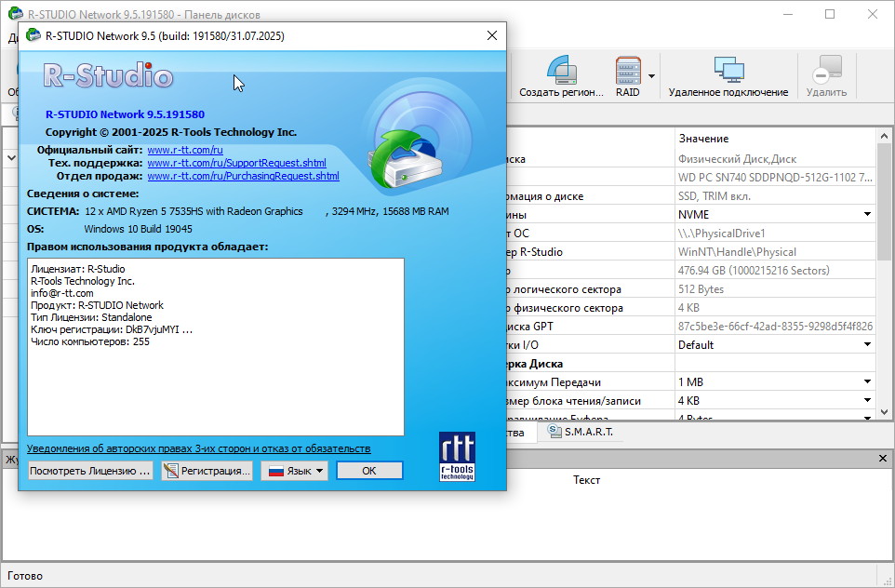Image resolution: width=895 pixels, height=588 pixels.
Task: Select the \\.\PhysicalDrive1 value
Action: [721, 234]
